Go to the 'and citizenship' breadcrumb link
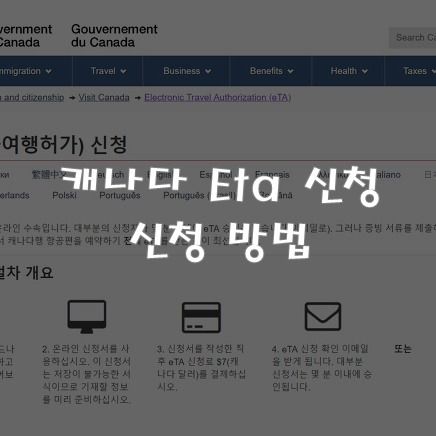 point(32,98)
